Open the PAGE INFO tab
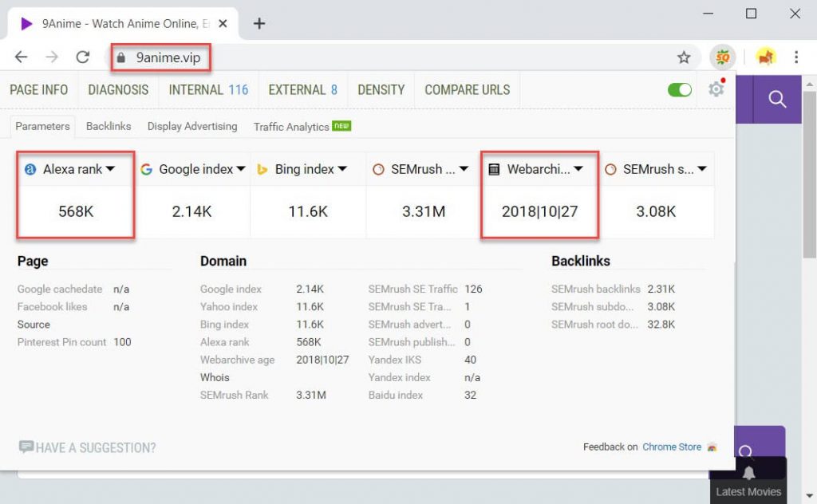This screenshot has height=504, width=817. click(x=38, y=89)
